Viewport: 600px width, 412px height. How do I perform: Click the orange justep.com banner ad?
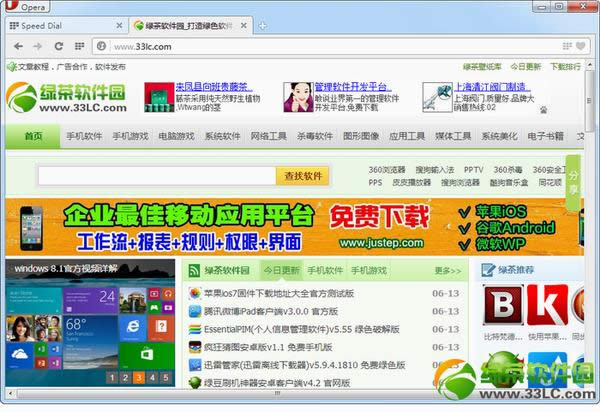click(295, 227)
